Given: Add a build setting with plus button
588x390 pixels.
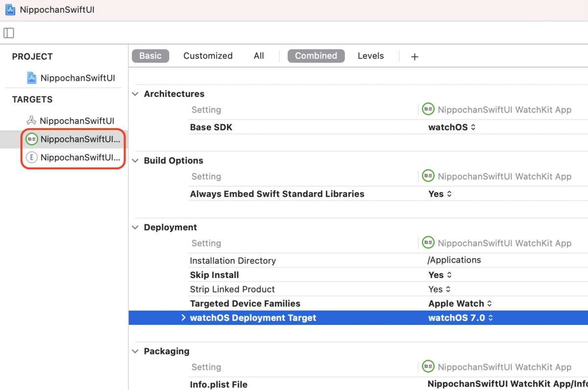Looking at the screenshot, I should [415, 57].
